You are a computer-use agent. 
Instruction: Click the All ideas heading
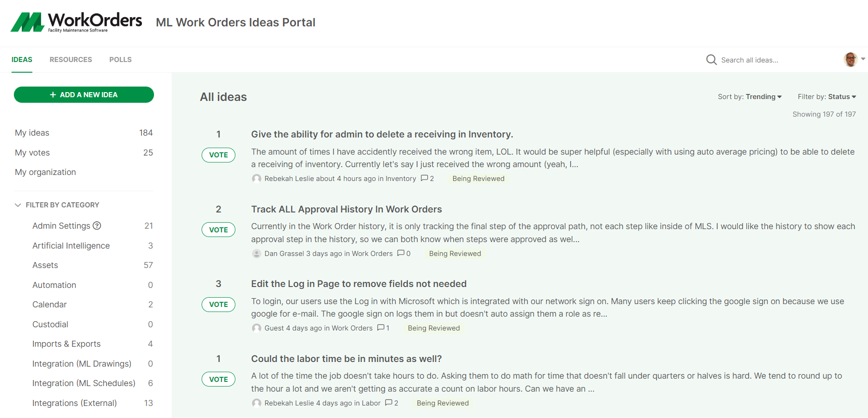[x=223, y=97]
